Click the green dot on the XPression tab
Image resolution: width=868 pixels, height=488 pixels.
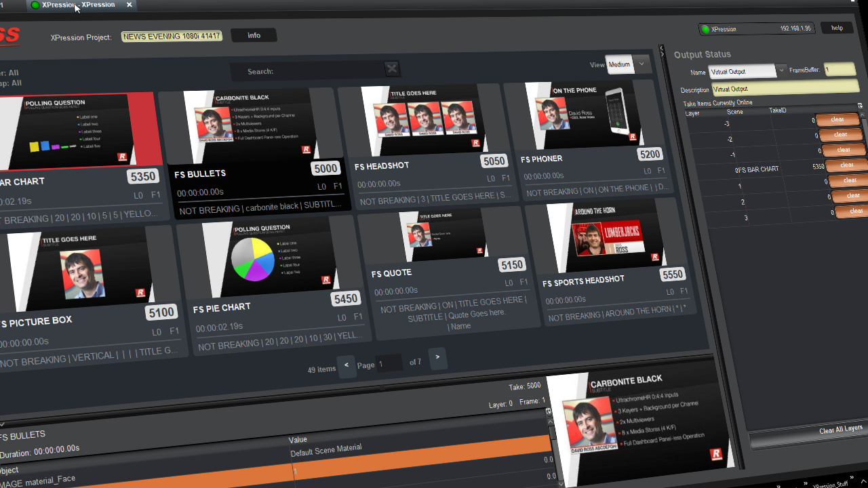click(x=35, y=5)
